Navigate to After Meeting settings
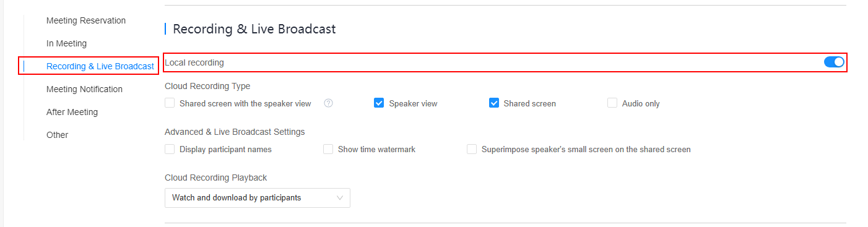Screen dimensions: 868x227 pos(72,112)
